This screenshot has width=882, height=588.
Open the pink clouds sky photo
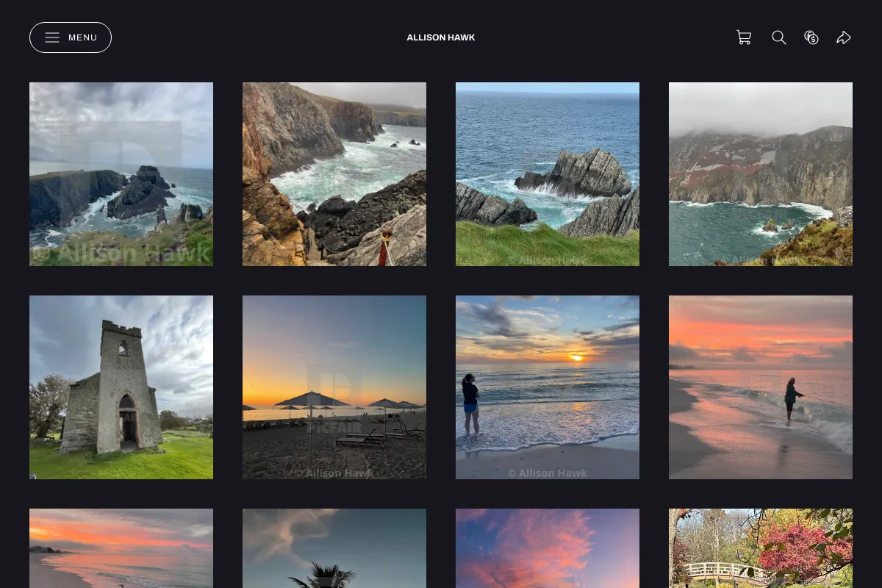click(548, 548)
